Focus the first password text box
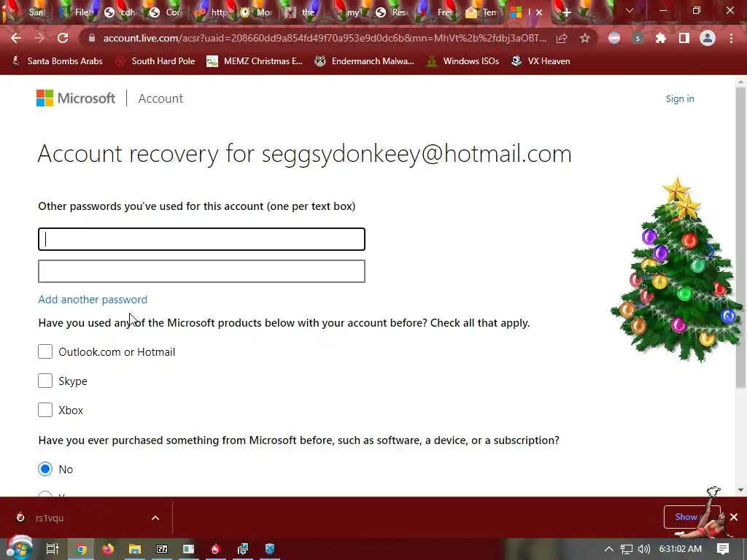This screenshot has height=560, width=747. [x=201, y=239]
